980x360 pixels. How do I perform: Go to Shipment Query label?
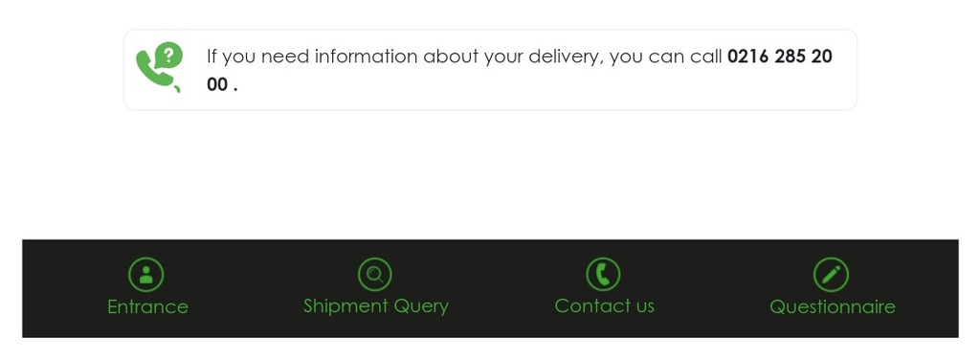375,306
